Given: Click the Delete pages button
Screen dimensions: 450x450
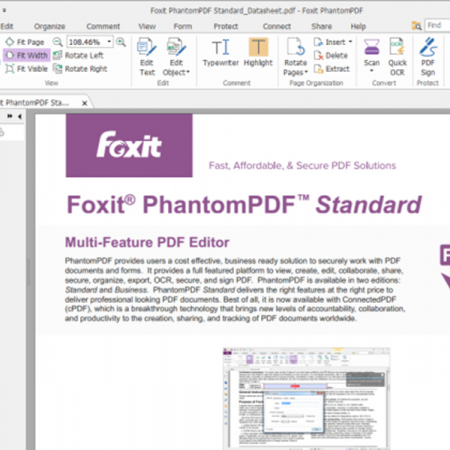Looking at the screenshot, I should pos(331,55).
